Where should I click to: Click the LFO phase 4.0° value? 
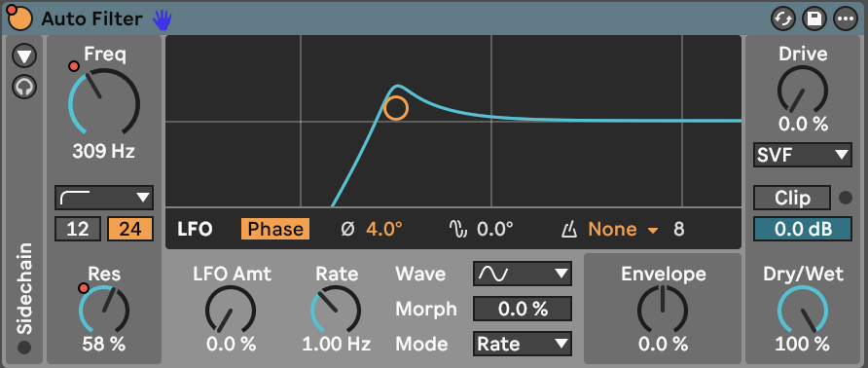click(x=384, y=229)
